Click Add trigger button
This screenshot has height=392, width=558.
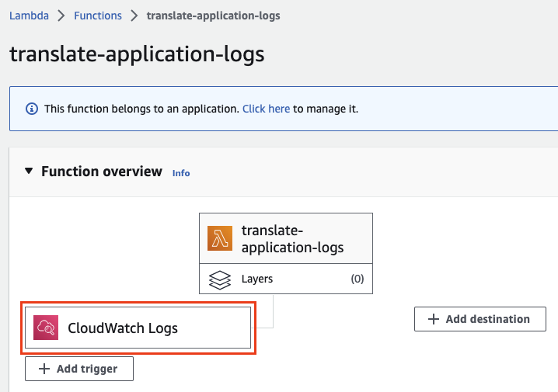pos(79,369)
